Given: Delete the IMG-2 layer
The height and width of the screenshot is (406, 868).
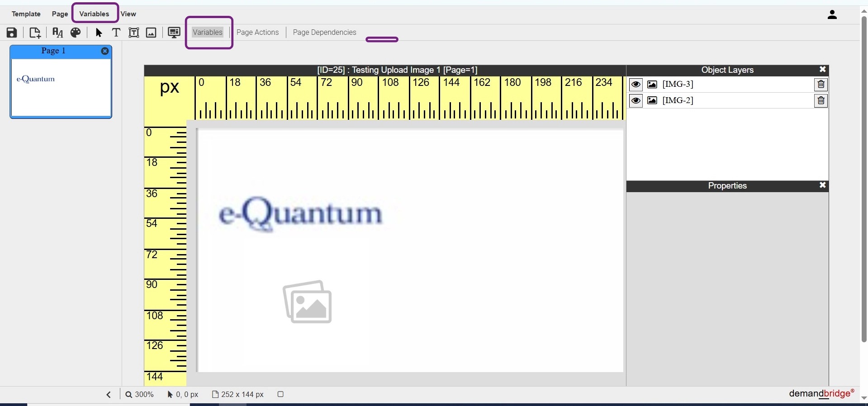Looking at the screenshot, I should tap(821, 101).
